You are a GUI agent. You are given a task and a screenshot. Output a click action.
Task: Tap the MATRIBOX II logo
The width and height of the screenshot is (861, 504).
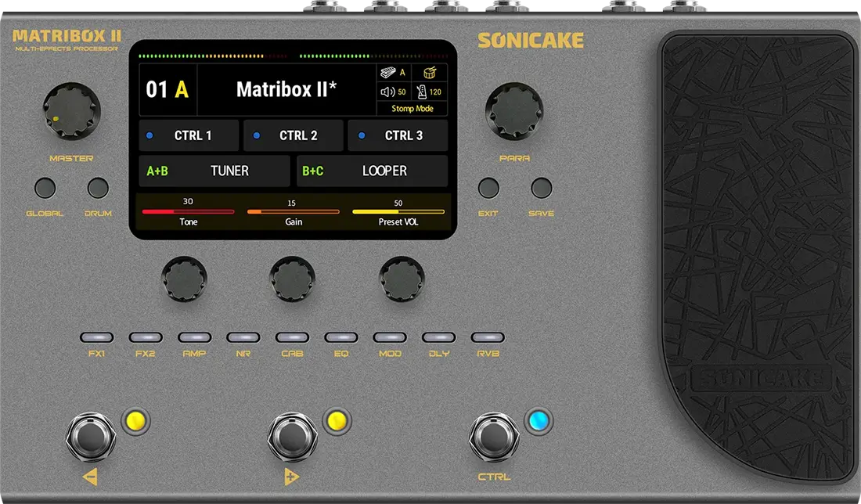coord(67,36)
